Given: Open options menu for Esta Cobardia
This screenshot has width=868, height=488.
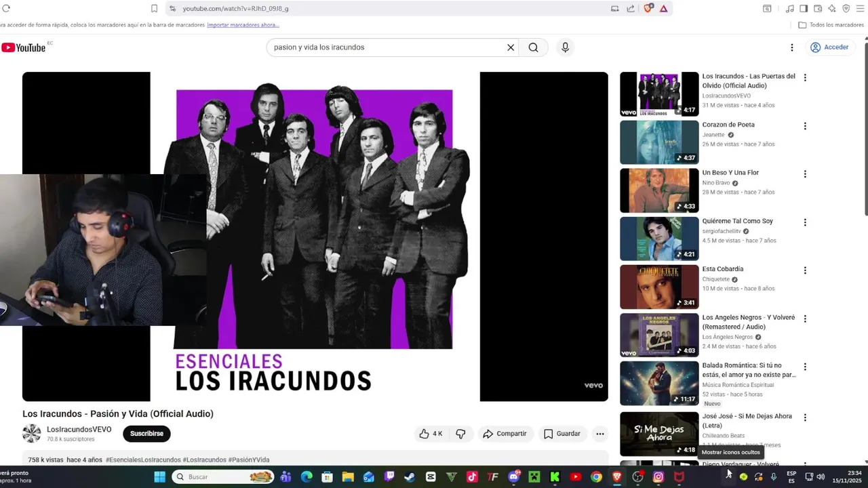Looking at the screenshot, I should pos(805,270).
